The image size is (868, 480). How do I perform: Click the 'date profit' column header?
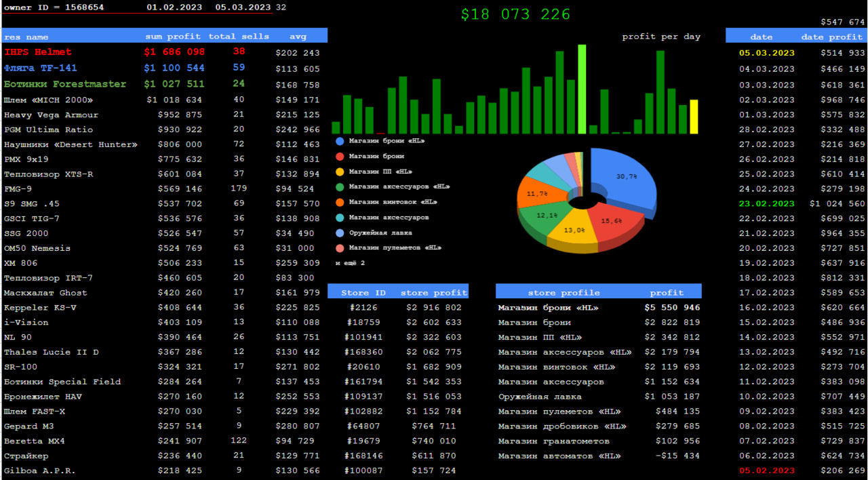831,37
